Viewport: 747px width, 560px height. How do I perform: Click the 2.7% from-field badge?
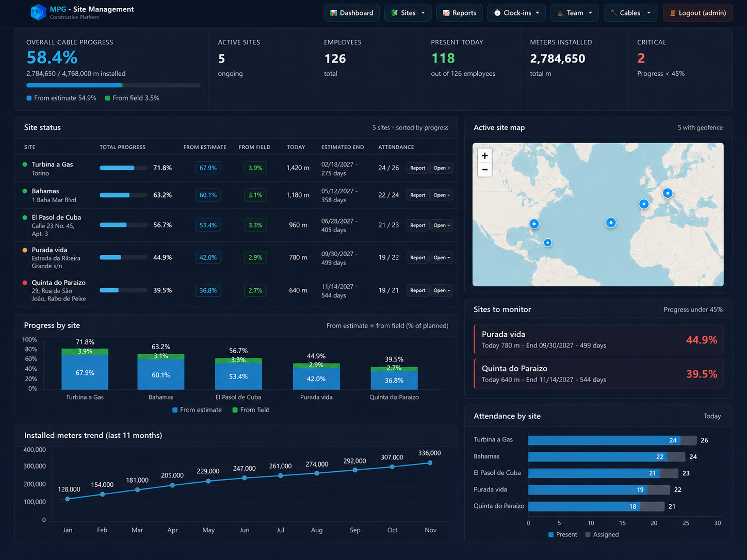[255, 290]
